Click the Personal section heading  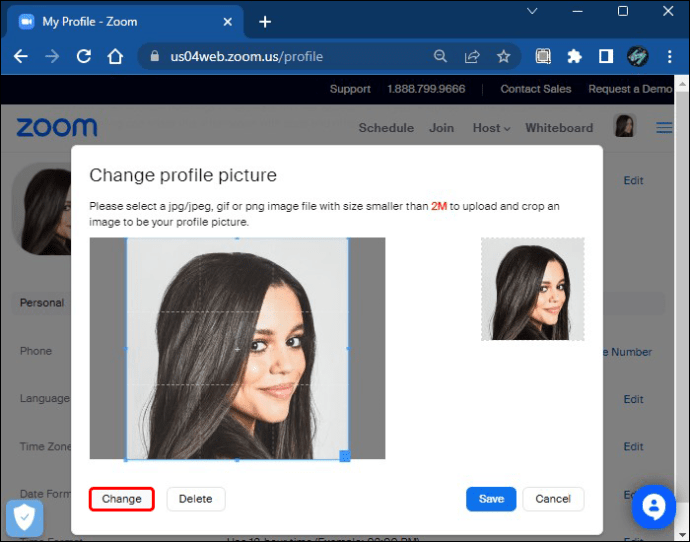tap(42, 303)
